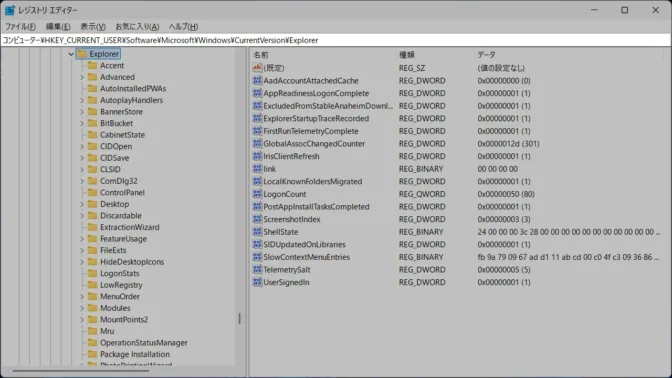Select the SIDUpdatedOnLibraries value name
672x378 pixels.
304,244
